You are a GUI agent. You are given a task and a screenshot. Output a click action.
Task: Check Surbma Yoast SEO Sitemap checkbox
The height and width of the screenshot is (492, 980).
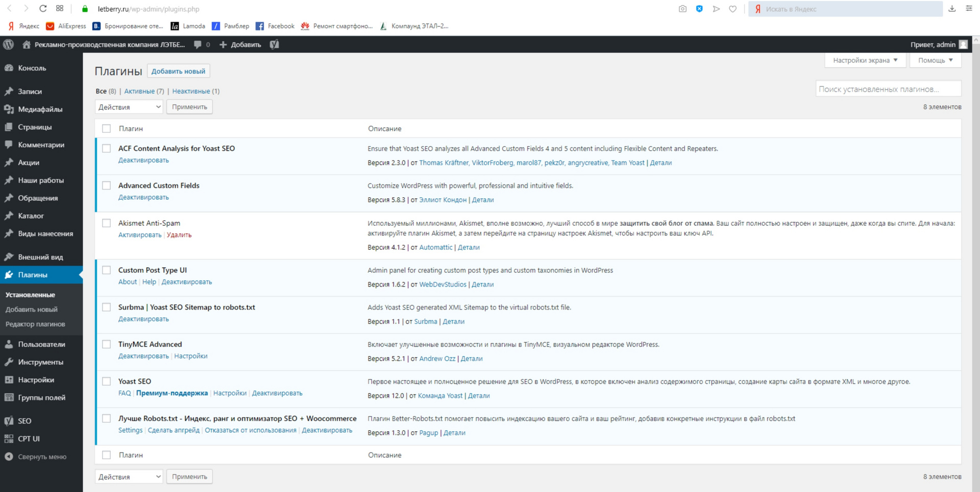[106, 307]
